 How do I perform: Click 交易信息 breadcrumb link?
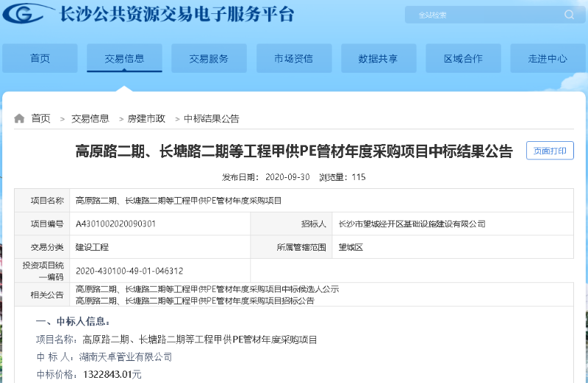[x=90, y=118]
